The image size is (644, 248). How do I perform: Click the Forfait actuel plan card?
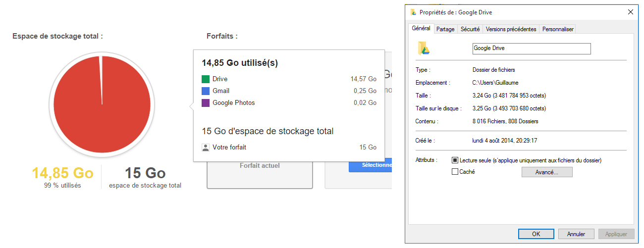click(x=260, y=175)
